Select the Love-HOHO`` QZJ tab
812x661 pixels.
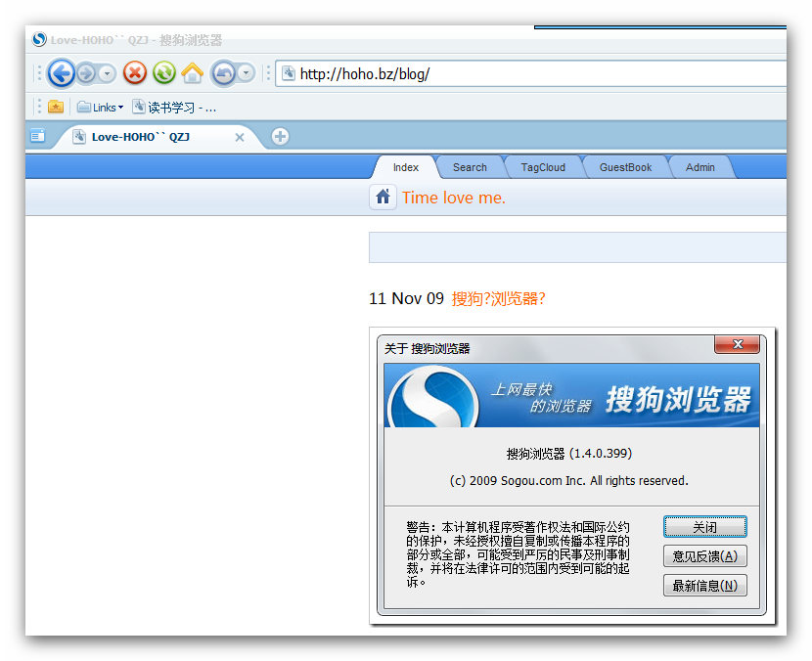tap(158, 137)
